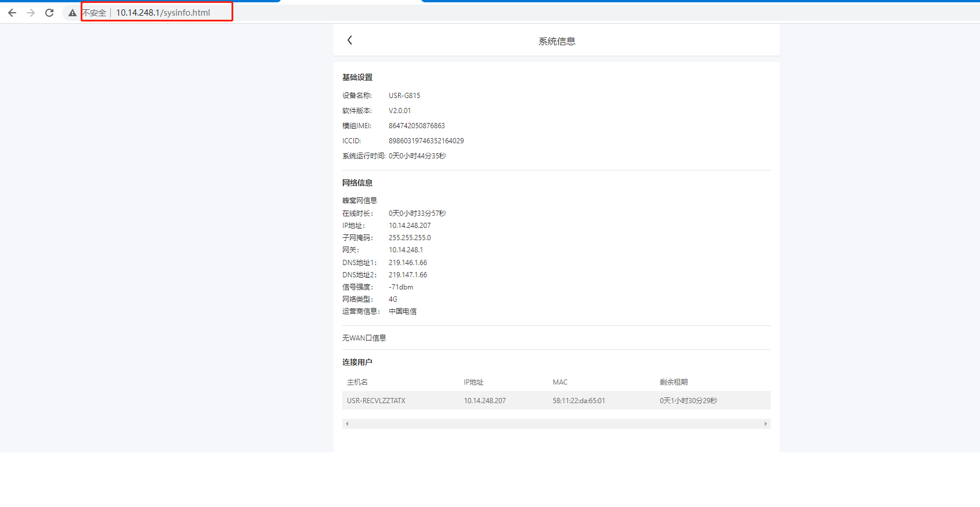Viewport: 980px width, 507px height.
Task: Click the left arrow of the horizontal scrollbar
Action: [347, 424]
